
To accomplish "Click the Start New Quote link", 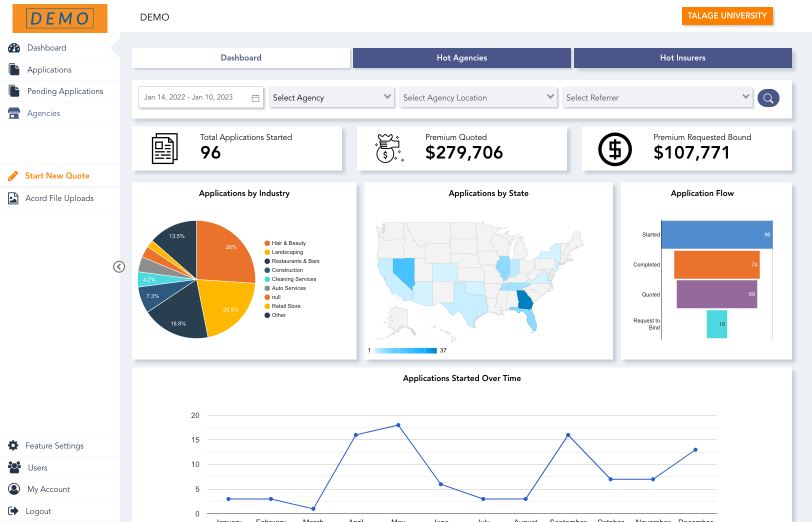I will tap(57, 176).
